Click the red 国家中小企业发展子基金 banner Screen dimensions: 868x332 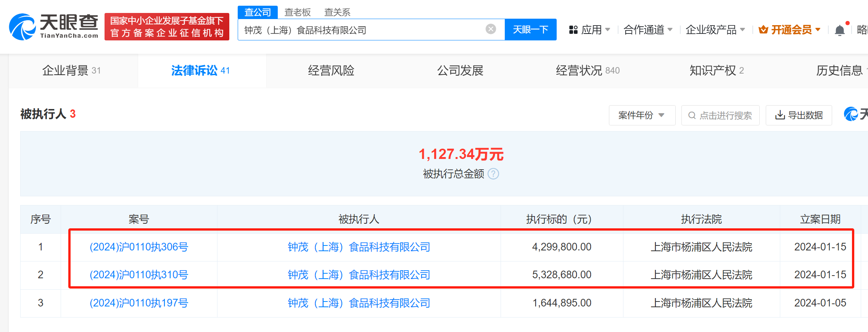click(167, 27)
